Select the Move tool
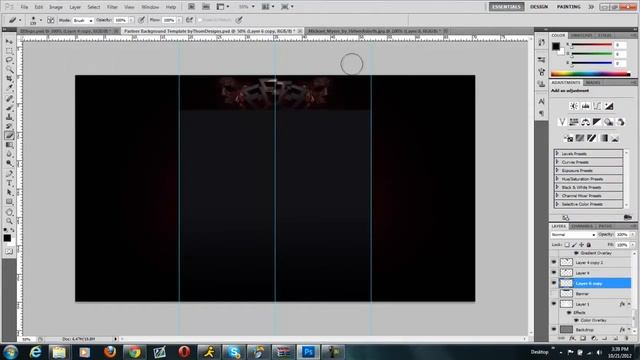Image resolution: width=640 pixels, height=360 pixels. [9, 42]
